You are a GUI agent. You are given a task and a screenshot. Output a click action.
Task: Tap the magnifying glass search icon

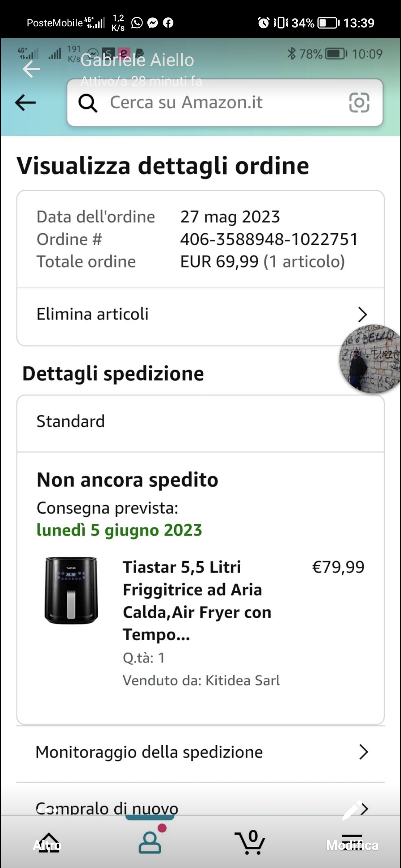[x=88, y=103]
